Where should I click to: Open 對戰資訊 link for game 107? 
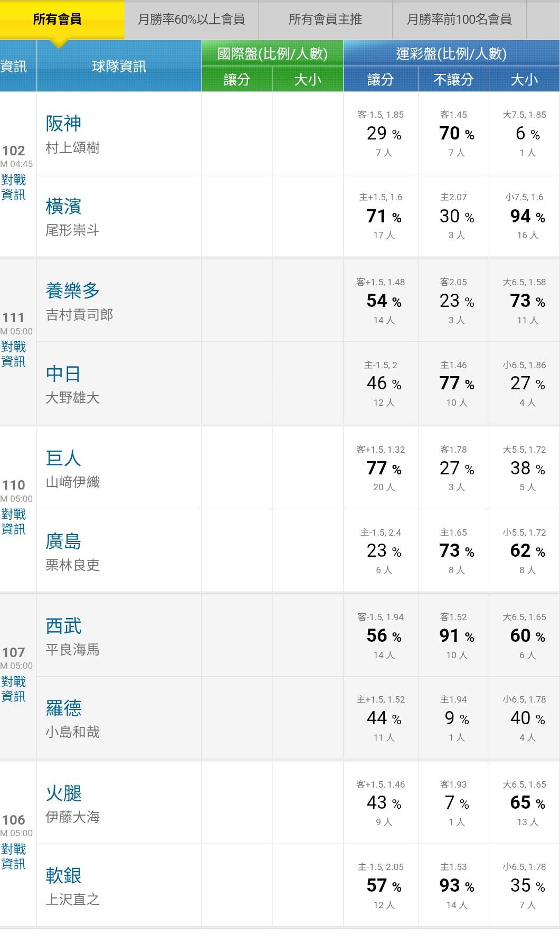tap(13, 689)
